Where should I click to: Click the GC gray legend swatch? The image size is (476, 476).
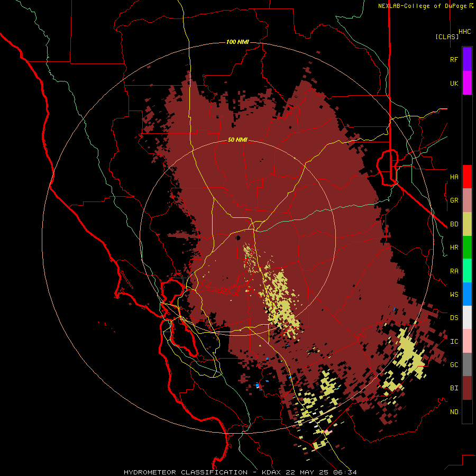click(467, 364)
